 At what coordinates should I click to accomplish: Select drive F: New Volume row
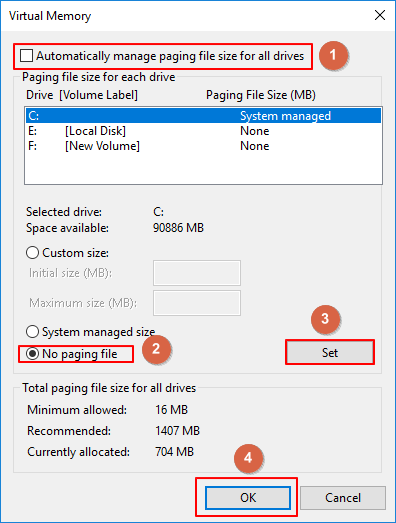click(204, 146)
